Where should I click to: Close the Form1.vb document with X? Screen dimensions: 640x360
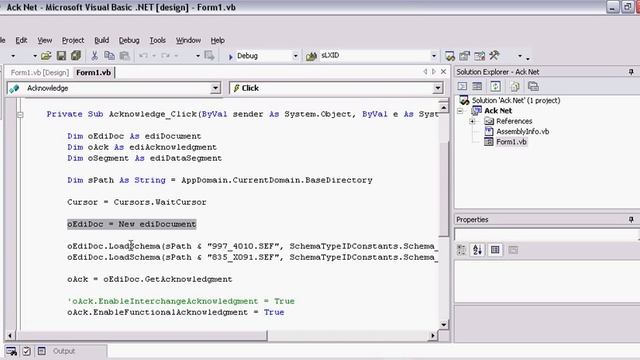tap(443, 72)
